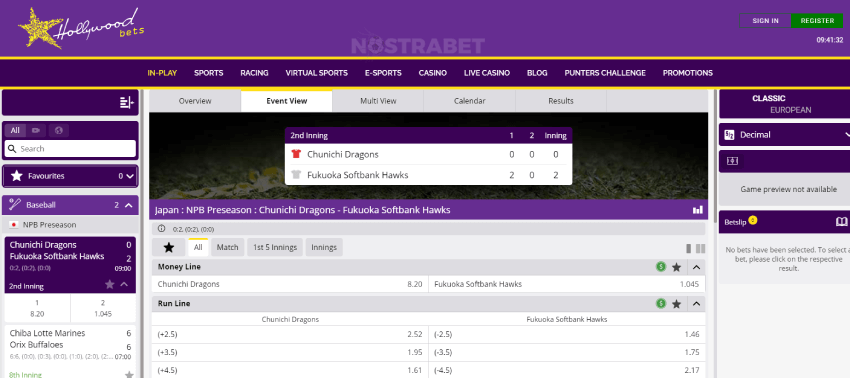Click the Money Line cash out icon

click(x=661, y=267)
